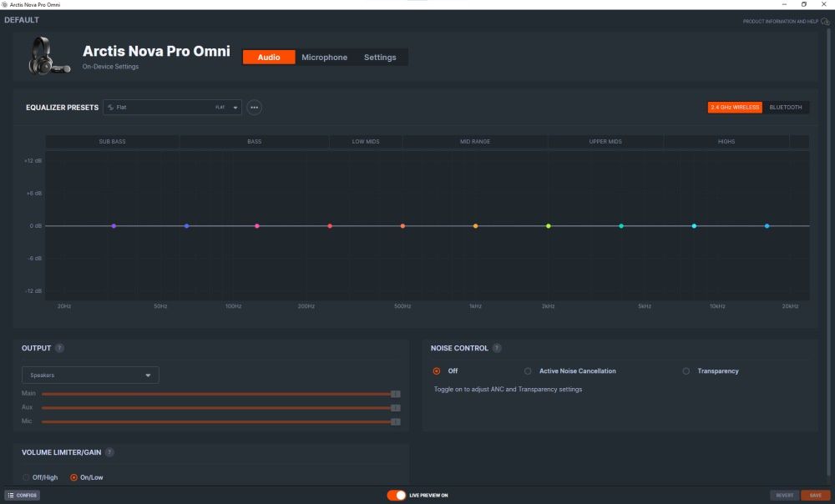
Task: Open the Settings tab
Action: 380,57
